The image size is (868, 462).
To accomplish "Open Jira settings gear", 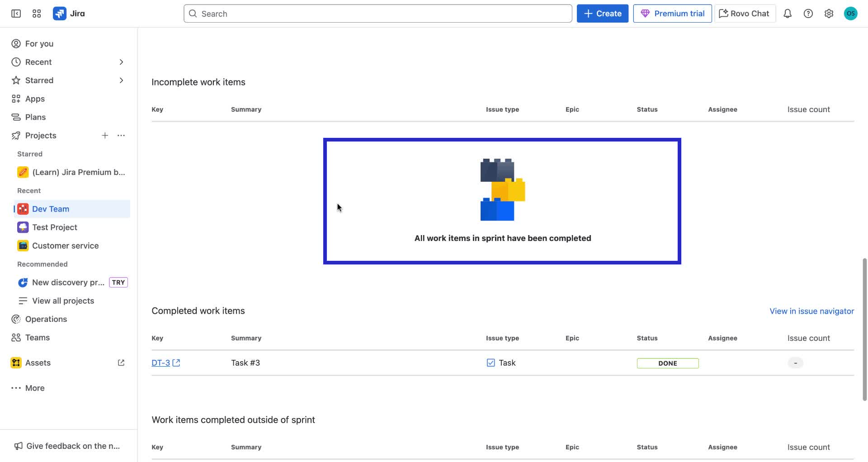I will click(x=829, y=14).
